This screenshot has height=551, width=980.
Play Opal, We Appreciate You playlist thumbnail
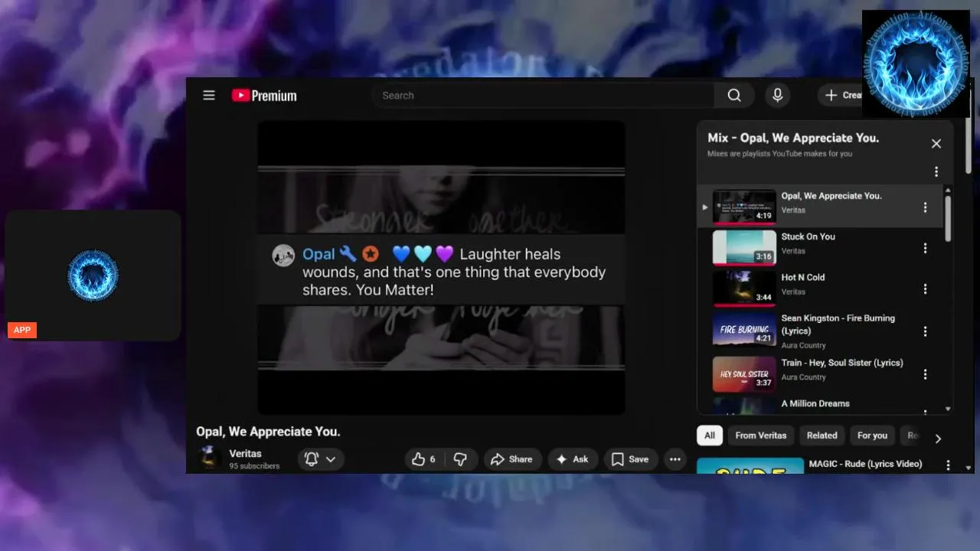744,207
